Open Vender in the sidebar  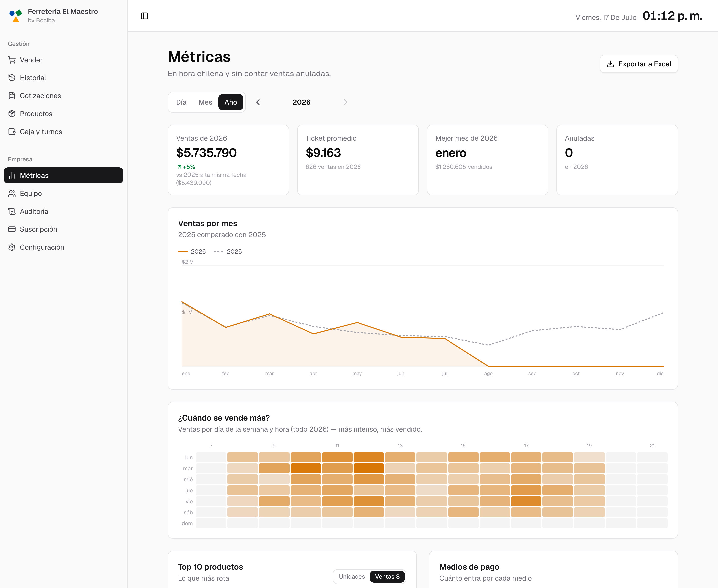pyautogui.click(x=64, y=60)
